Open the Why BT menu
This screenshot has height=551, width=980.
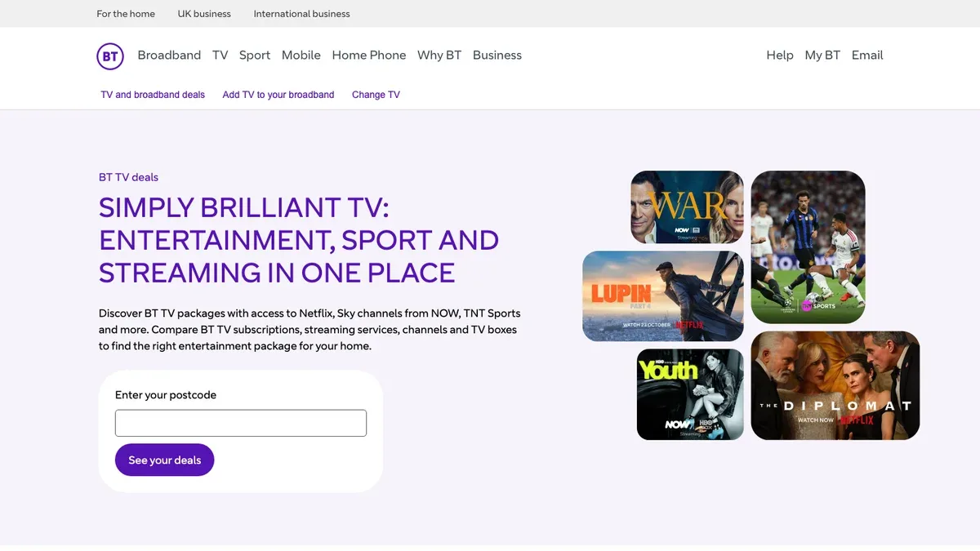pyautogui.click(x=439, y=56)
